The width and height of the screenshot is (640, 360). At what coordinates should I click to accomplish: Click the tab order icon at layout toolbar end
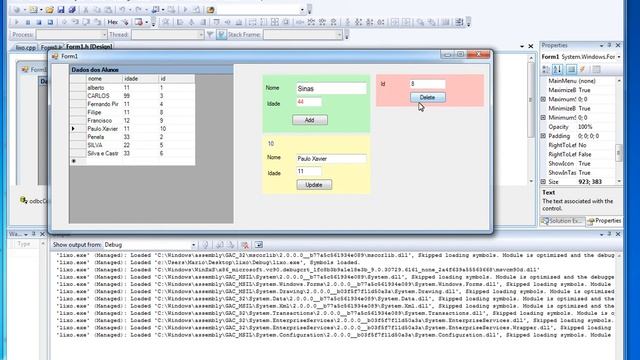tap(459, 22)
